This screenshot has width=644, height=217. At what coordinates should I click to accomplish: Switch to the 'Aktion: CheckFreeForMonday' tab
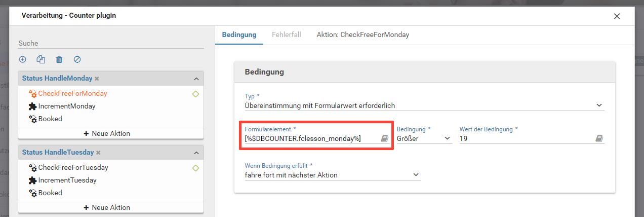[x=363, y=35]
